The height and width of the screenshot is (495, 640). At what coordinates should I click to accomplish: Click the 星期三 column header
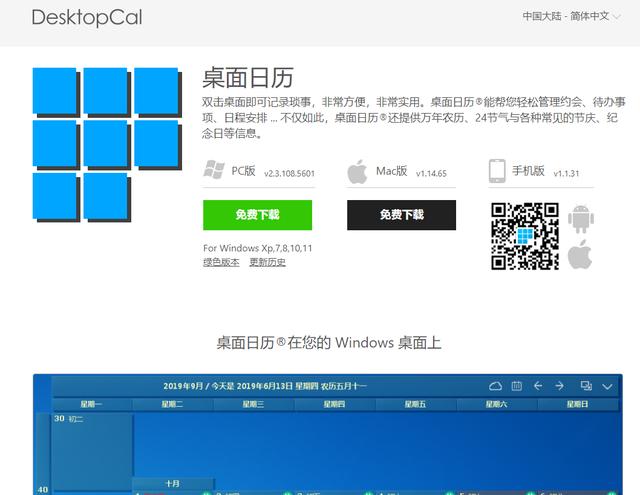pos(253,404)
